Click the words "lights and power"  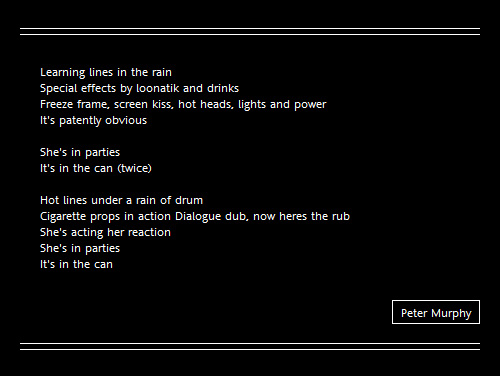coord(282,104)
